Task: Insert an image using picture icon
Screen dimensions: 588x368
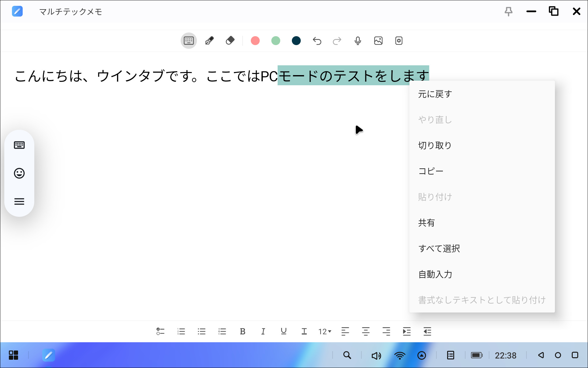Action: pyautogui.click(x=378, y=41)
